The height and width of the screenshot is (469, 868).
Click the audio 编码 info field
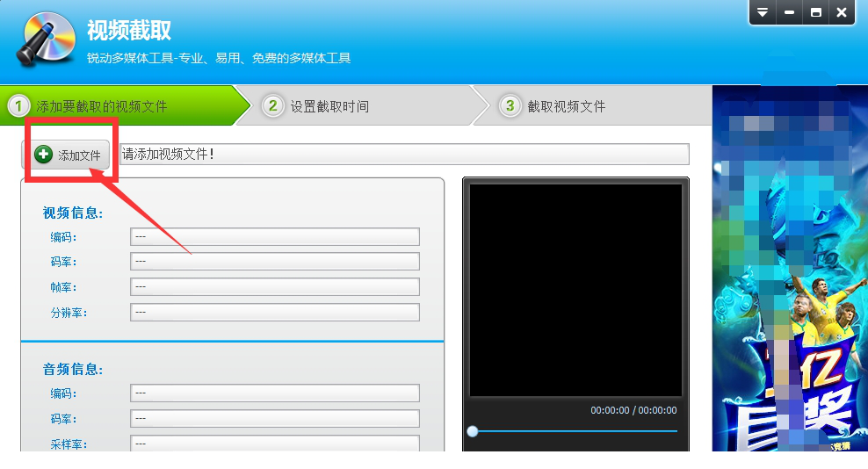274,393
